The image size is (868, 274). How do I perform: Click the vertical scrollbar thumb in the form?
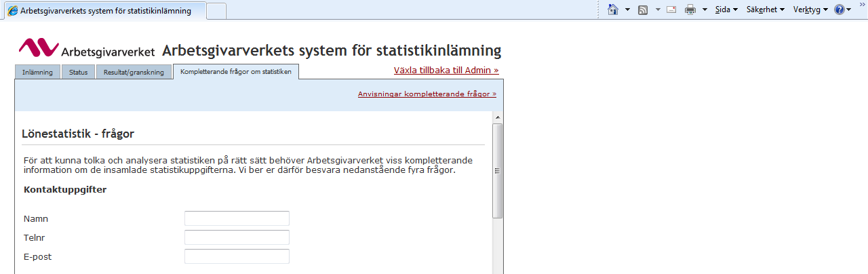[x=498, y=171]
